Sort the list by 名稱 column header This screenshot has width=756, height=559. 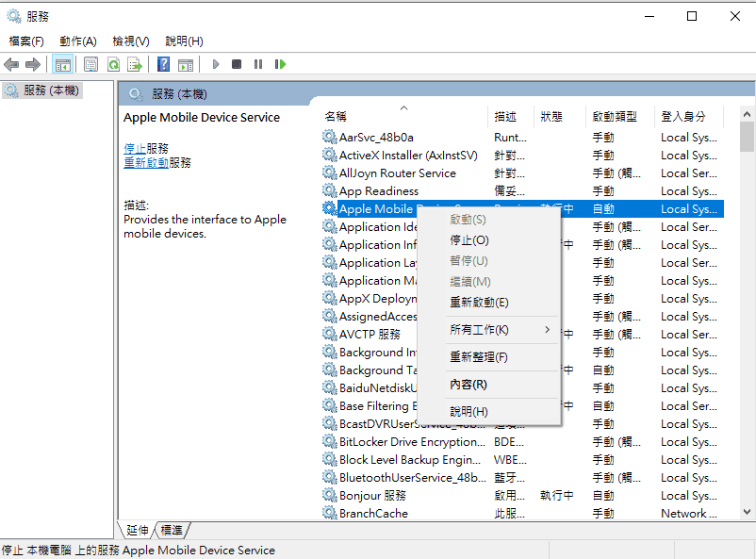click(337, 117)
